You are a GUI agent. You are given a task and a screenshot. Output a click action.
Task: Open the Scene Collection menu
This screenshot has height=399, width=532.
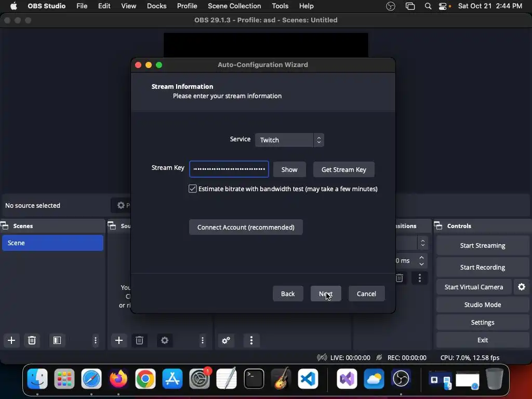tap(234, 6)
